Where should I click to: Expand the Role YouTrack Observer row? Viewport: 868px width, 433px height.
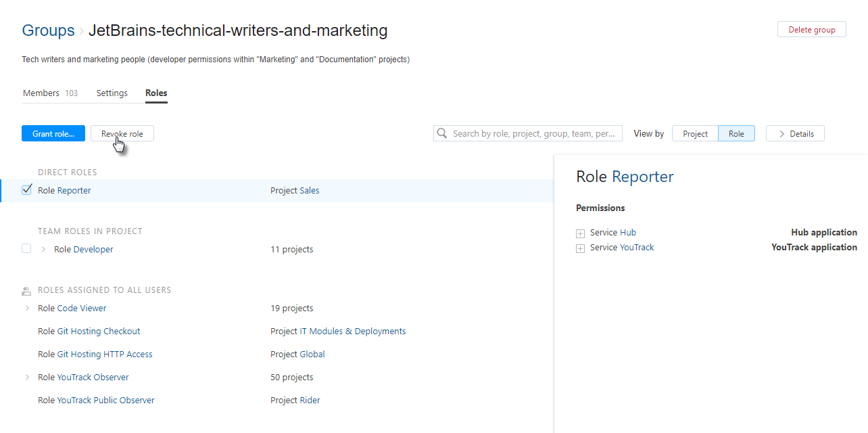(27, 378)
